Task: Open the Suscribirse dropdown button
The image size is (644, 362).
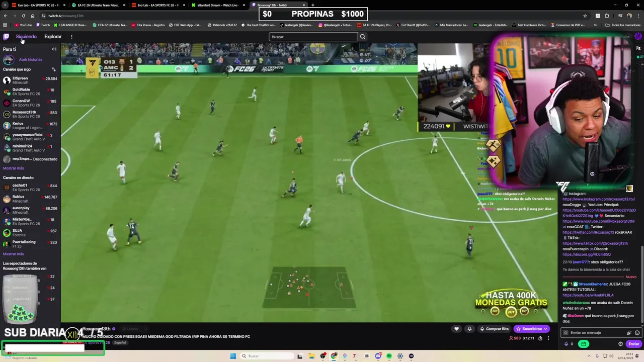Action: click(531, 329)
